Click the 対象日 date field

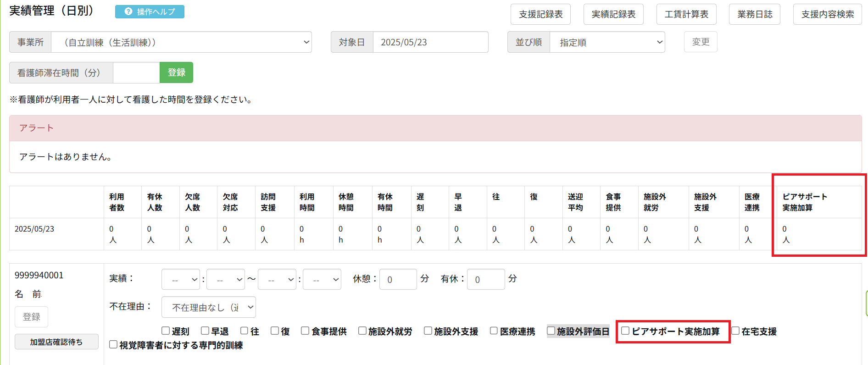pyautogui.click(x=430, y=42)
